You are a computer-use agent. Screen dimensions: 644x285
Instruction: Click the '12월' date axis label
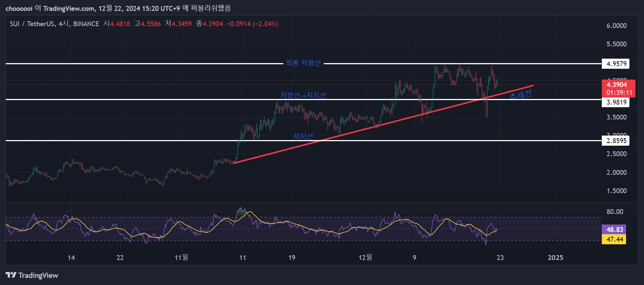click(365, 257)
